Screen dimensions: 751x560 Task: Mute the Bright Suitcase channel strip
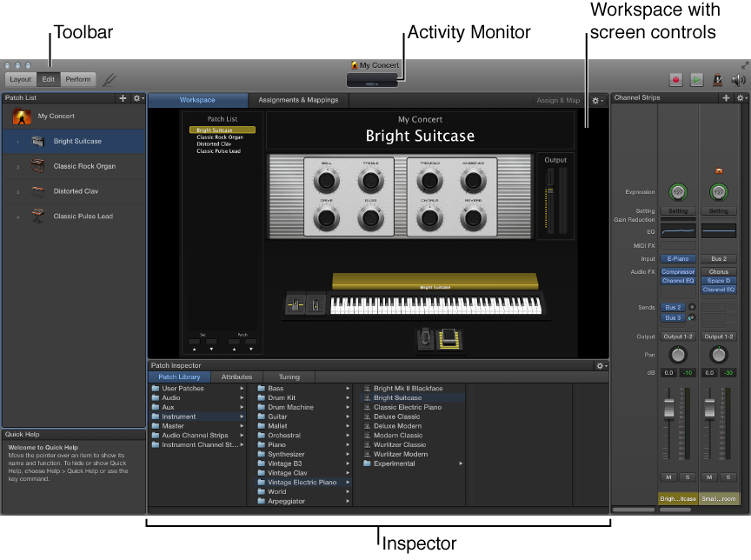(669, 477)
